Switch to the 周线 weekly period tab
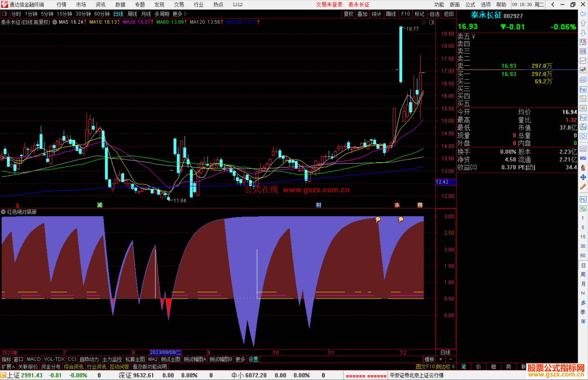The width and height of the screenshot is (588, 380). [x=132, y=14]
